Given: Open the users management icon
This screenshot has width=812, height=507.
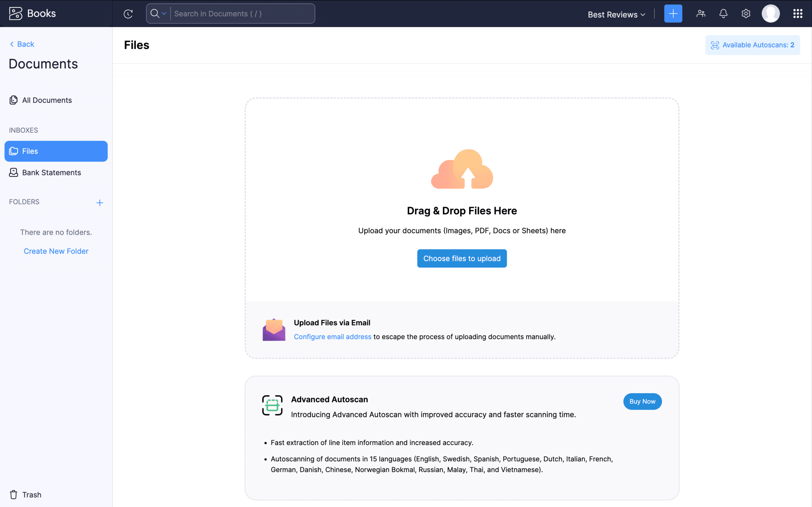Looking at the screenshot, I should (701, 13).
